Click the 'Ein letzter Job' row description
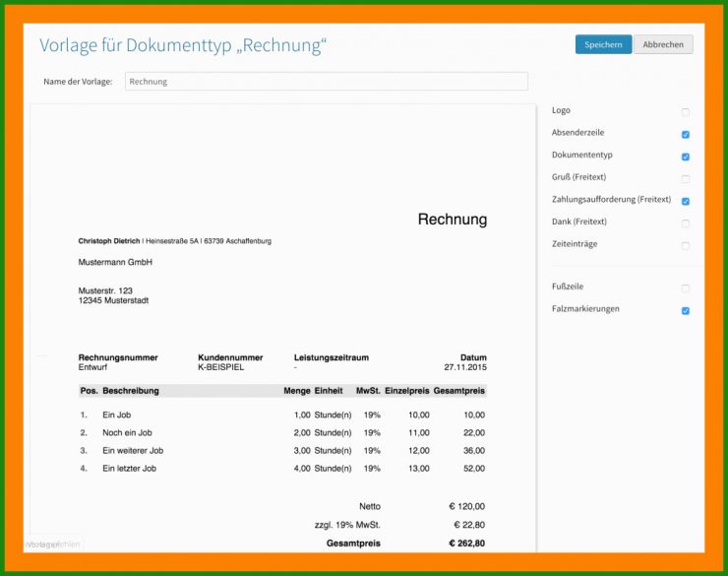The height and width of the screenshot is (576, 728). pyautogui.click(x=129, y=469)
